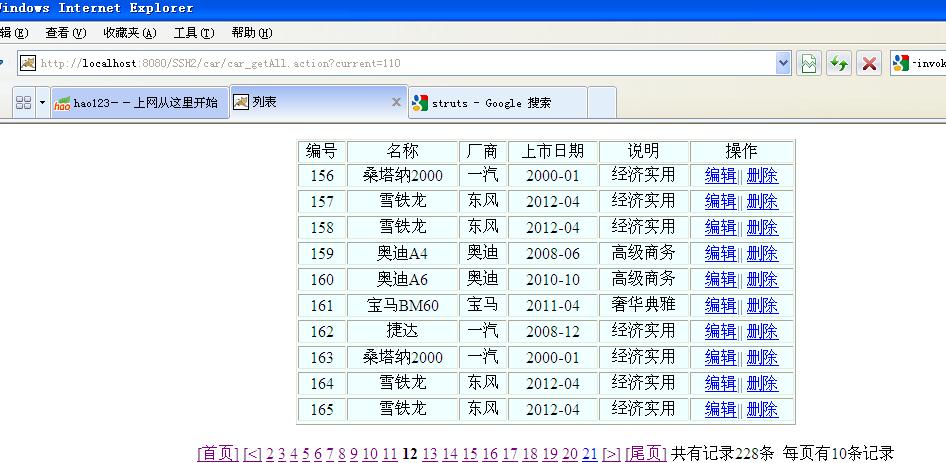Click 删除 for row 162 捷达
This screenshot has height=463, width=946.
[763, 331]
